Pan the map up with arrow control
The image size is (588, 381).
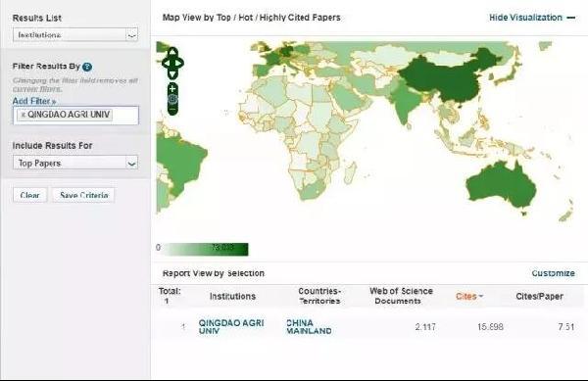(172, 51)
